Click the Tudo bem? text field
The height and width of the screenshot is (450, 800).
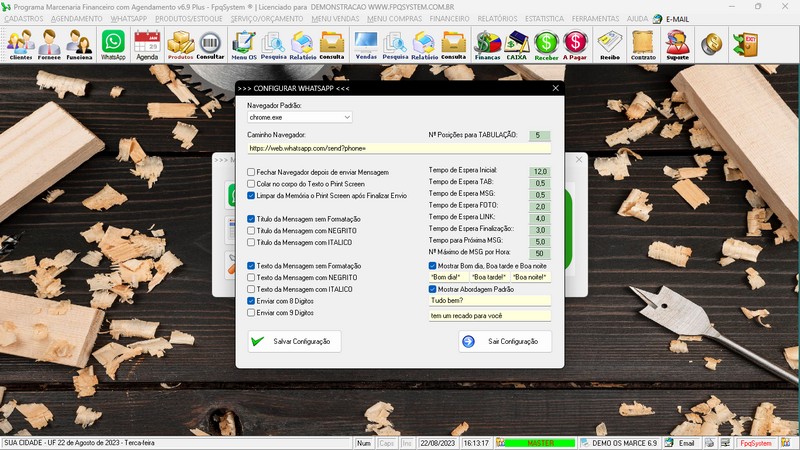(490, 301)
